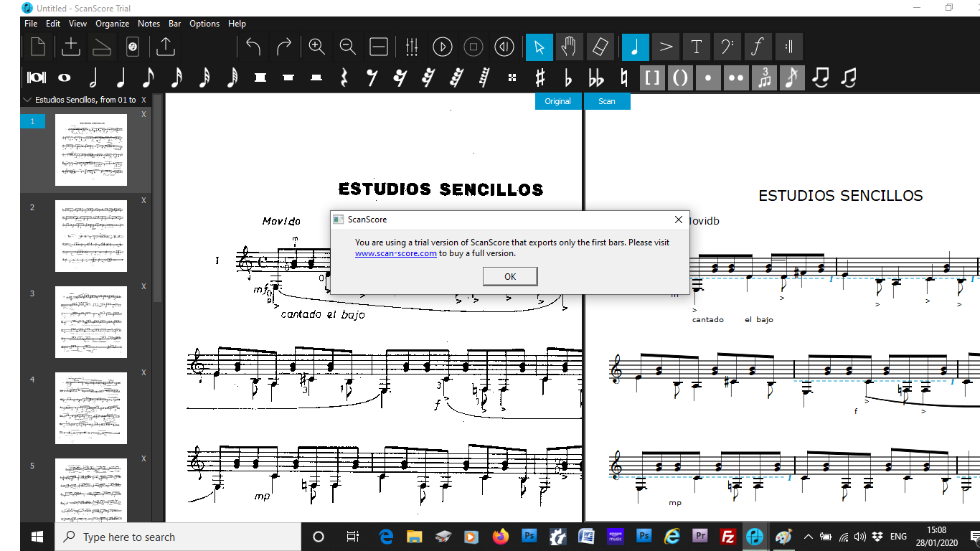Toggle the double-dot note option
980x551 pixels.
(736, 77)
